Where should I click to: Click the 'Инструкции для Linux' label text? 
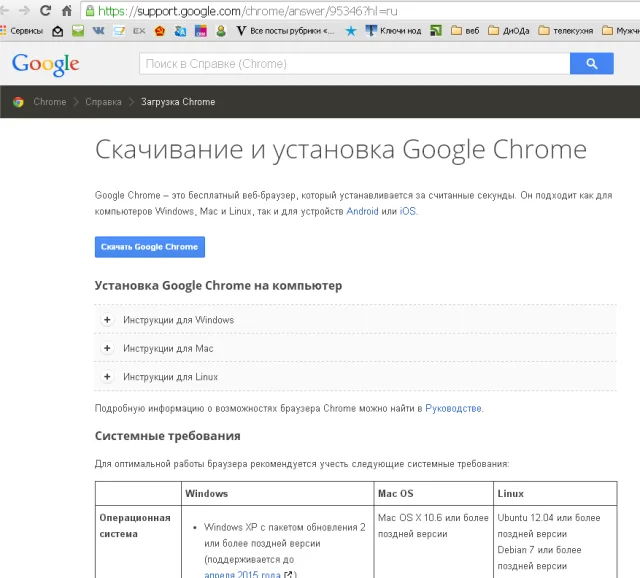(171, 377)
